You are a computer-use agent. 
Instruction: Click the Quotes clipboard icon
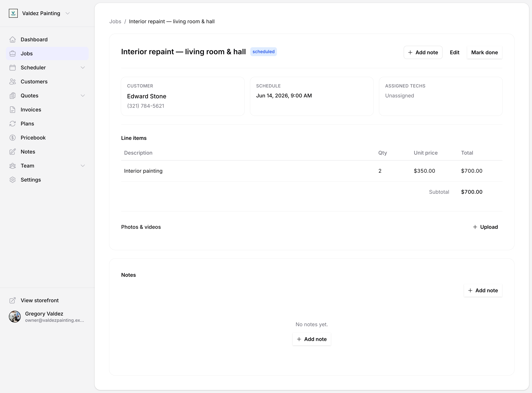pos(13,96)
